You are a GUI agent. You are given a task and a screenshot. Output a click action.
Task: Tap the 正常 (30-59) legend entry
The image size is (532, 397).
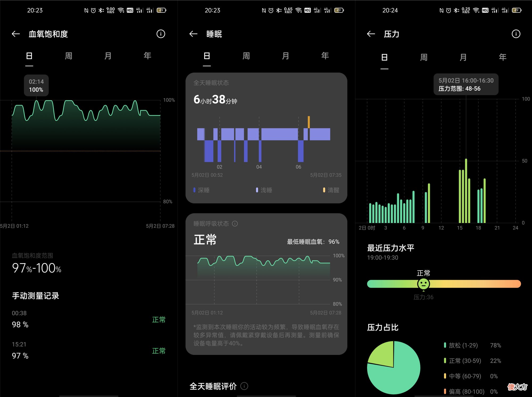(x=472, y=361)
